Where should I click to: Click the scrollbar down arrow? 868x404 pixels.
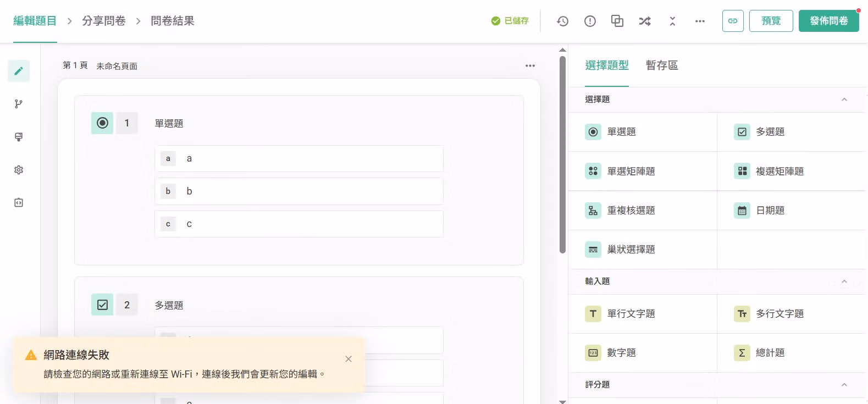click(x=562, y=402)
